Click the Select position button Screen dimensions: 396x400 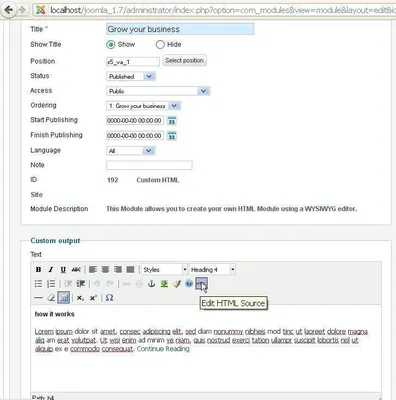click(184, 61)
